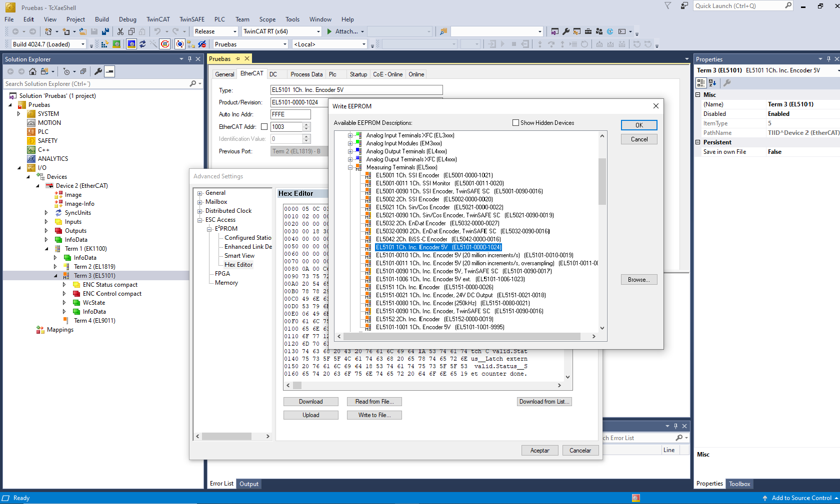Click the Undo arrow icon
Viewport: 840px width, 504px height.
[157, 31]
